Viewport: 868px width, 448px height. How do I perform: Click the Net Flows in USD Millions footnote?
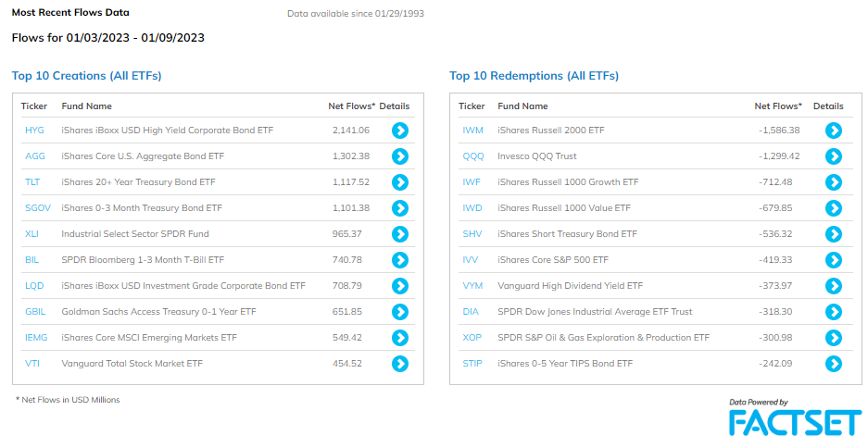pyautogui.click(x=68, y=400)
